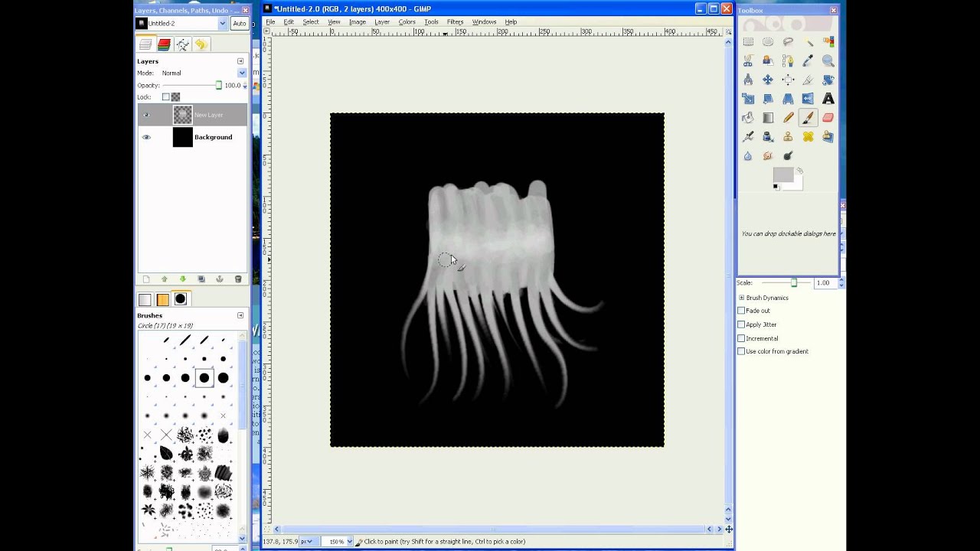Open the Layers panel configuration menu arrow
The image size is (980, 551).
(240, 61)
